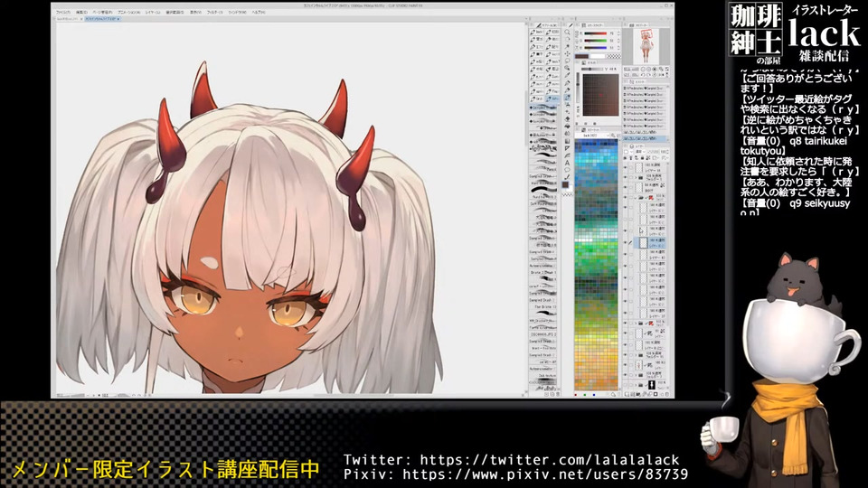This screenshot has width=868, height=488.
Task: Select the Eyedropper tool in tool palette
Action: point(567,74)
